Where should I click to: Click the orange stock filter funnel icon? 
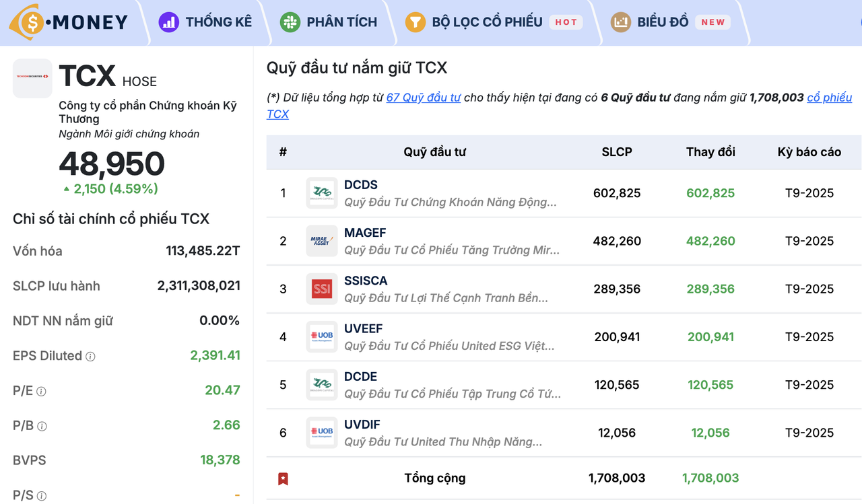(x=416, y=22)
